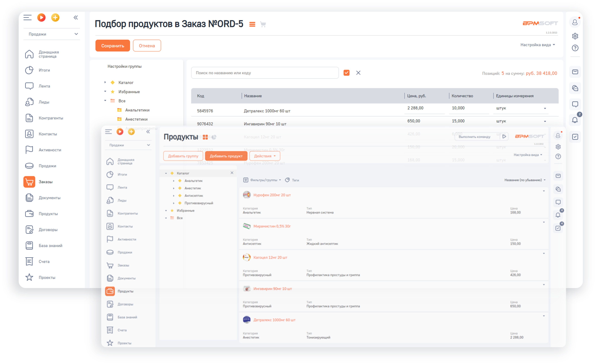
Task: Open sort dropdown Название (по убыванию)
Action: (x=525, y=180)
